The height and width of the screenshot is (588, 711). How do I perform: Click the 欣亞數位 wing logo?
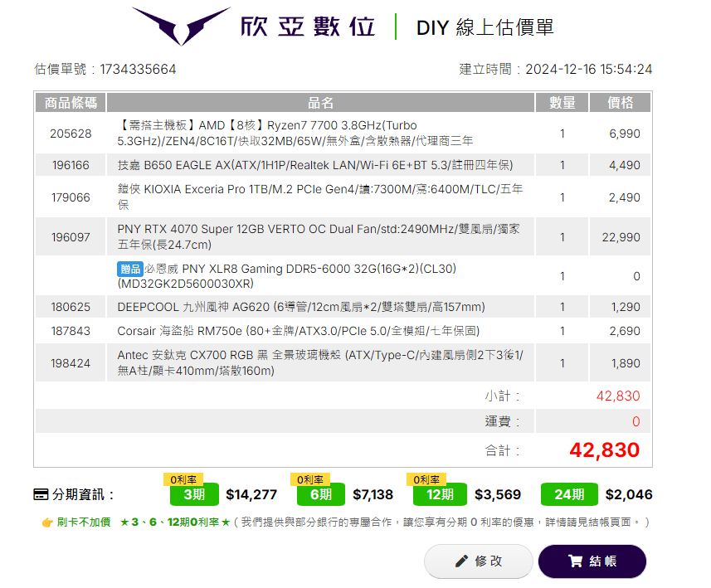pos(182,27)
